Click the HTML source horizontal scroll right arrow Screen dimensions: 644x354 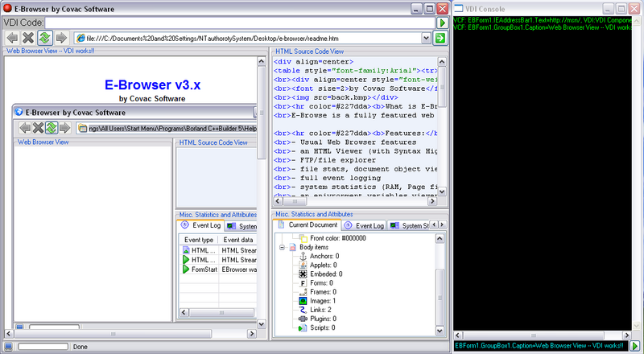click(x=431, y=201)
